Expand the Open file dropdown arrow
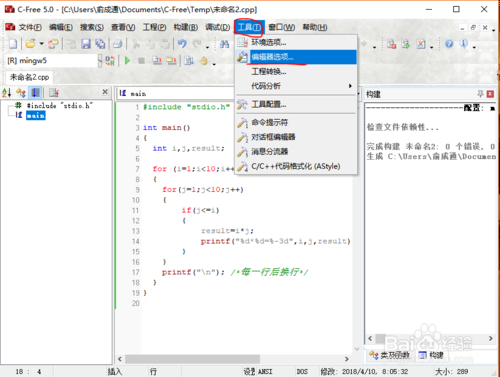 pos(42,44)
